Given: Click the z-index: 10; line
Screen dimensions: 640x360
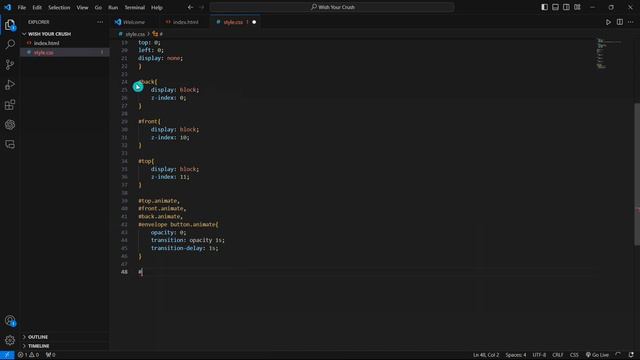Looking at the screenshot, I should [x=170, y=137].
